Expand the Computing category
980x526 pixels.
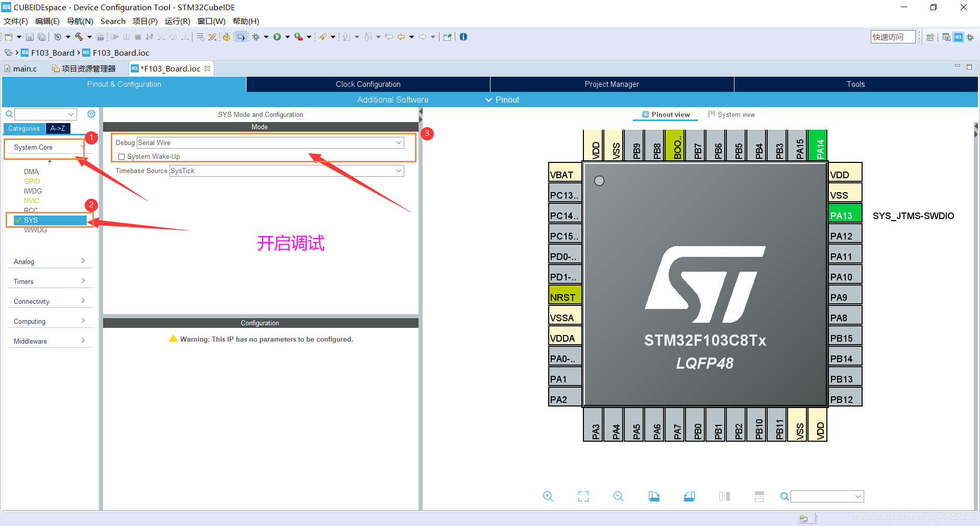tap(50, 321)
